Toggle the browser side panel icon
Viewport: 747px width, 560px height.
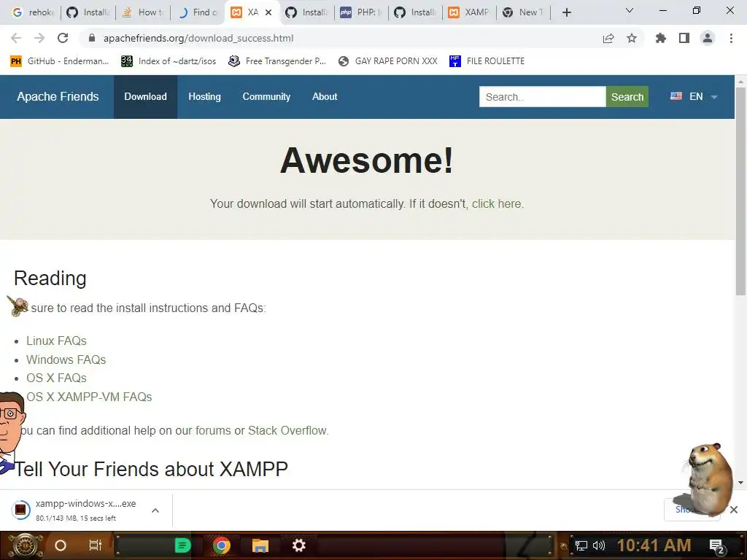point(684,38)
